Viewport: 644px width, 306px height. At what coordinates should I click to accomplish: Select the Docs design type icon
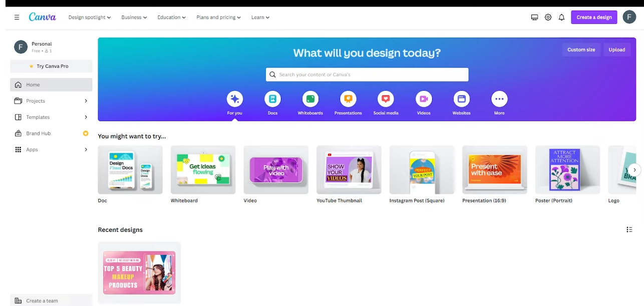[x=272, y=99]
